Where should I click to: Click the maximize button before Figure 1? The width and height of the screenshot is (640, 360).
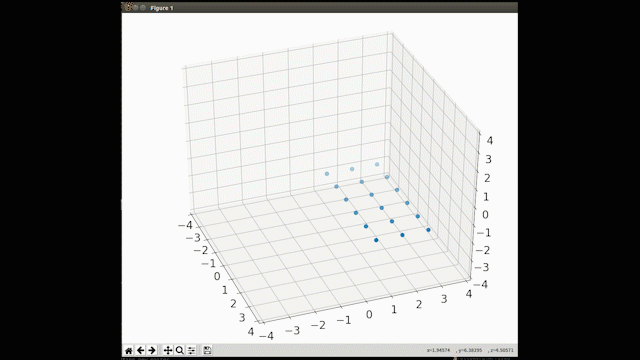point(143,7)
